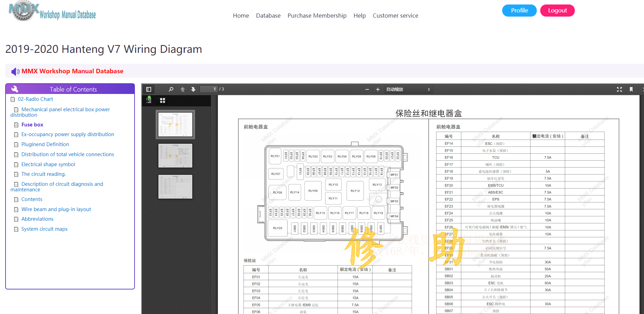
Task: Select the Fuse box entry
Action: pos(33,125)
